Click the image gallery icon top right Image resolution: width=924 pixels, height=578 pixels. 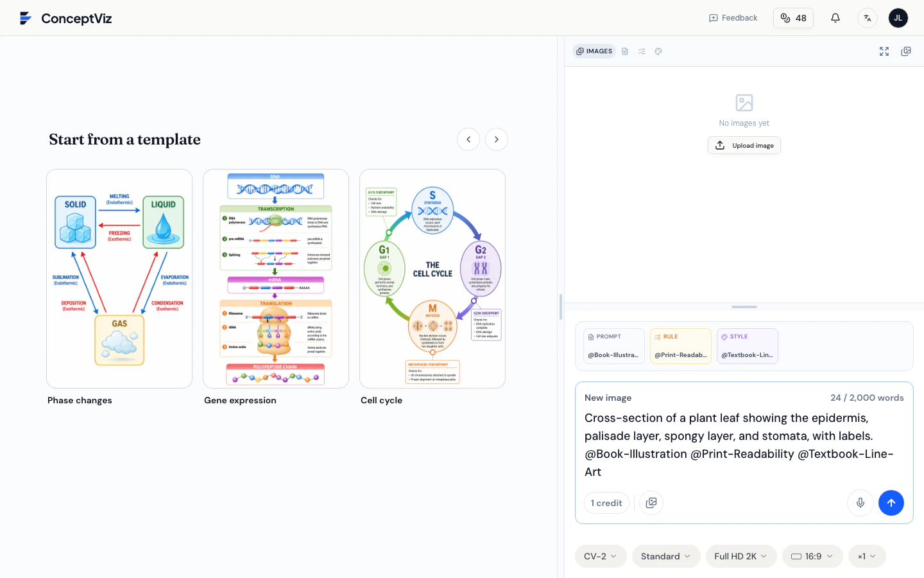pyautogui.click(x=906, y=51)
